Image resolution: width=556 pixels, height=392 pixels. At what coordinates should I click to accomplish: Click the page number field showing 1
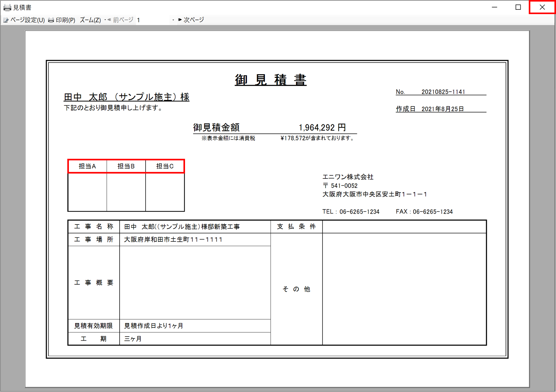coord(153,20)
